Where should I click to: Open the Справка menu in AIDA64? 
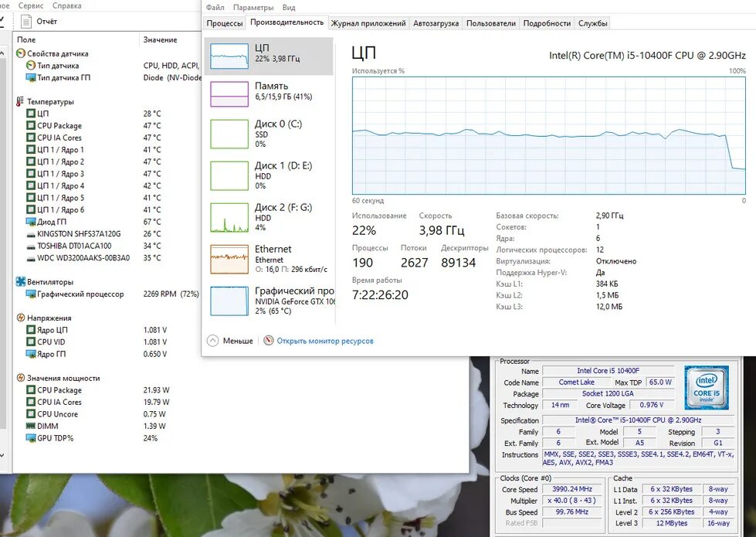point(66,5)
